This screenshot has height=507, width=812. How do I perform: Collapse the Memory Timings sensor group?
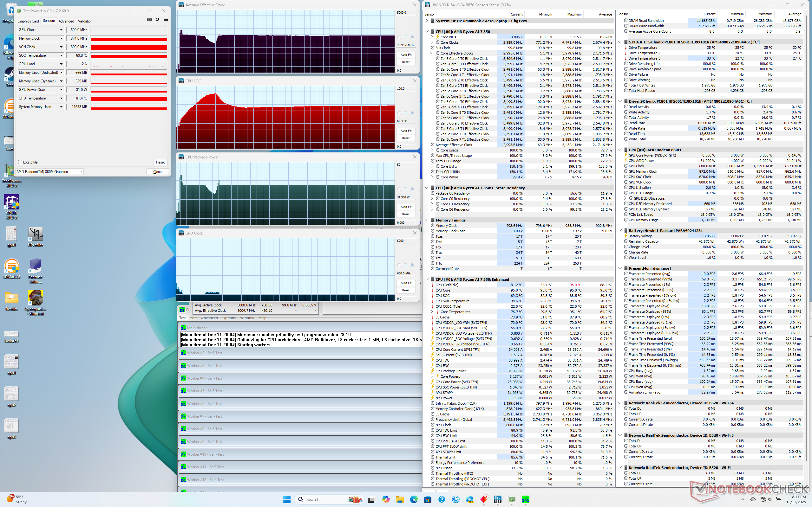point(427,220)
